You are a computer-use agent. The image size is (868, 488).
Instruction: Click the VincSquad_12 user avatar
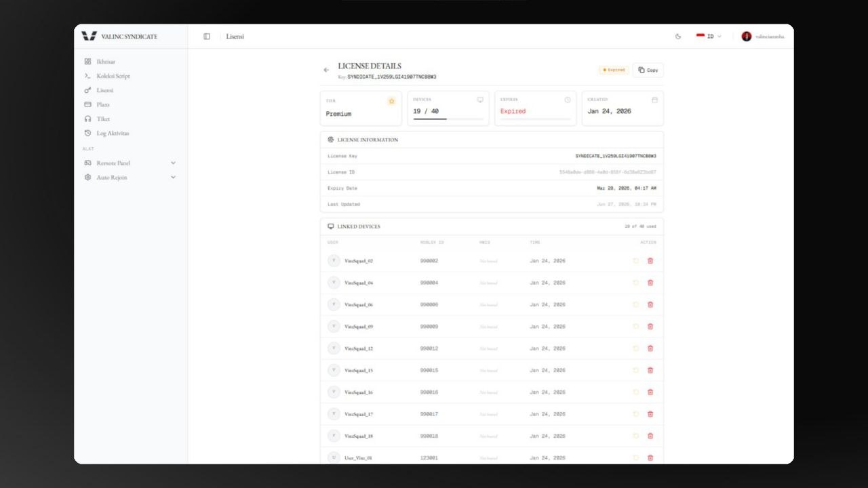334,348
